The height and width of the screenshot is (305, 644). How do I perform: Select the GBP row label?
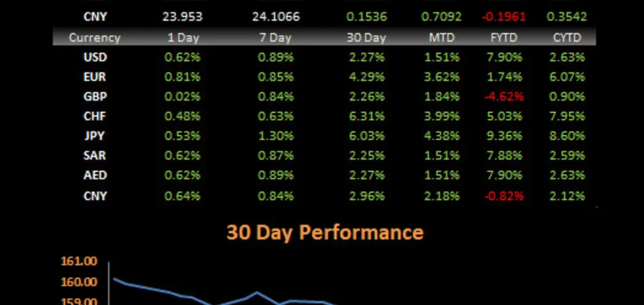pyautogui.click(x=94, y=97)
